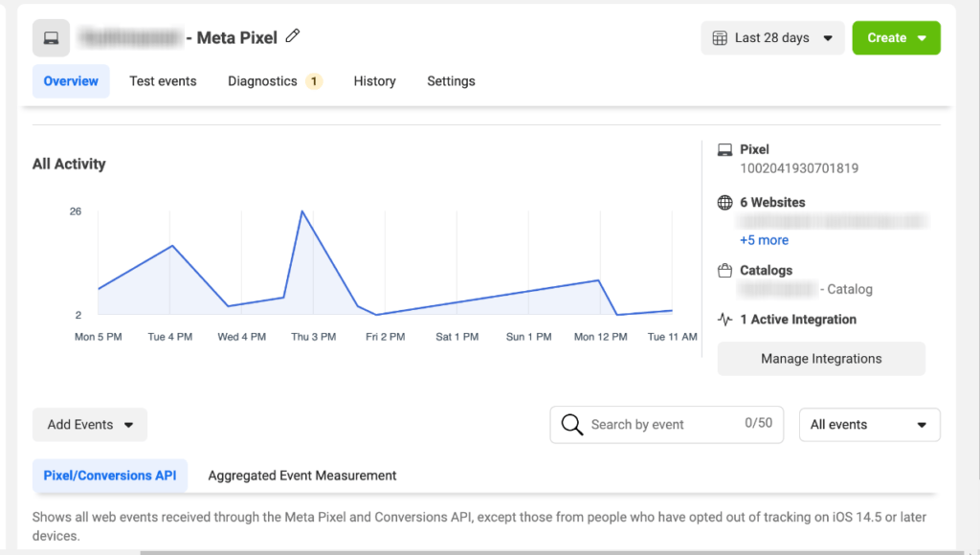Viewport: 980px width, 555px height.
Task: Click the Diagnostics badge showing 1
Action: (x=314, y=81)
